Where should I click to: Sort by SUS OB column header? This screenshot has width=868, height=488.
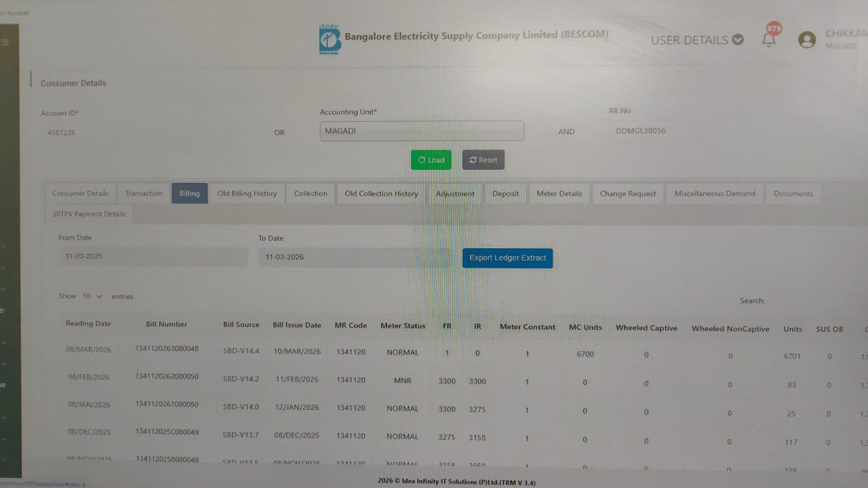[x=829, y=329]
